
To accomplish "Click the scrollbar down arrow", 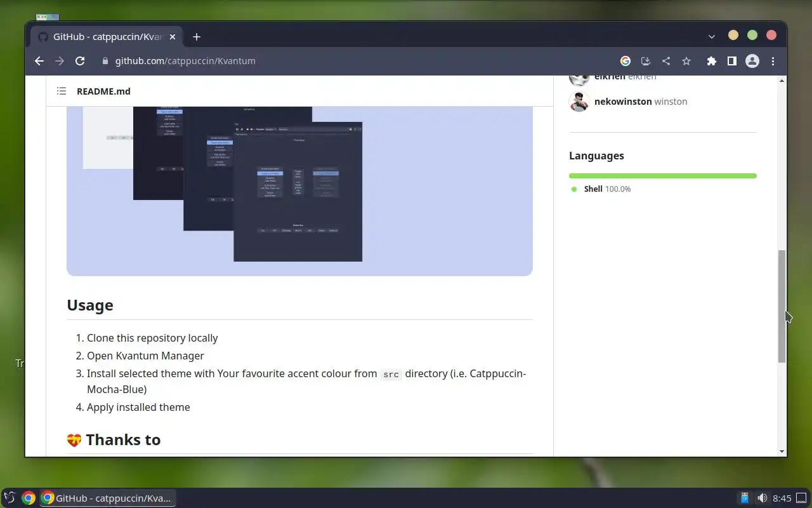I will coord(782,451).
